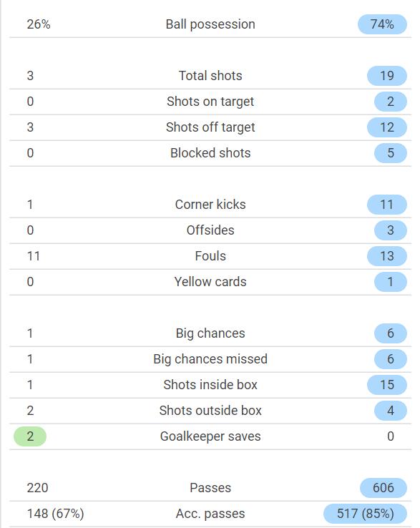This screenshot has height=528, width=420.
Task: Click the Blocked shots value 5
Action: pyautogui.click(x=391, y=153)
